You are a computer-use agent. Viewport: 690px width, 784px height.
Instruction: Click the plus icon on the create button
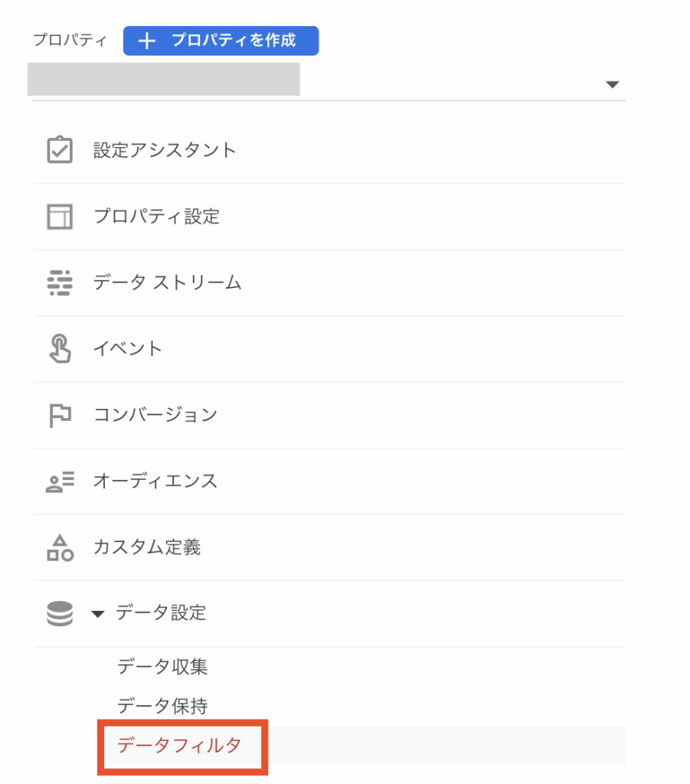click(146, 41)
